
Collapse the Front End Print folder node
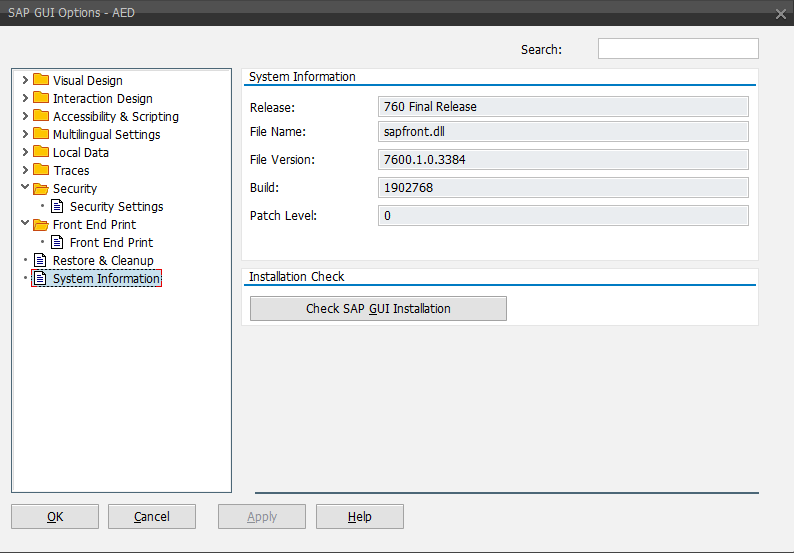click(x=25, y=223)
